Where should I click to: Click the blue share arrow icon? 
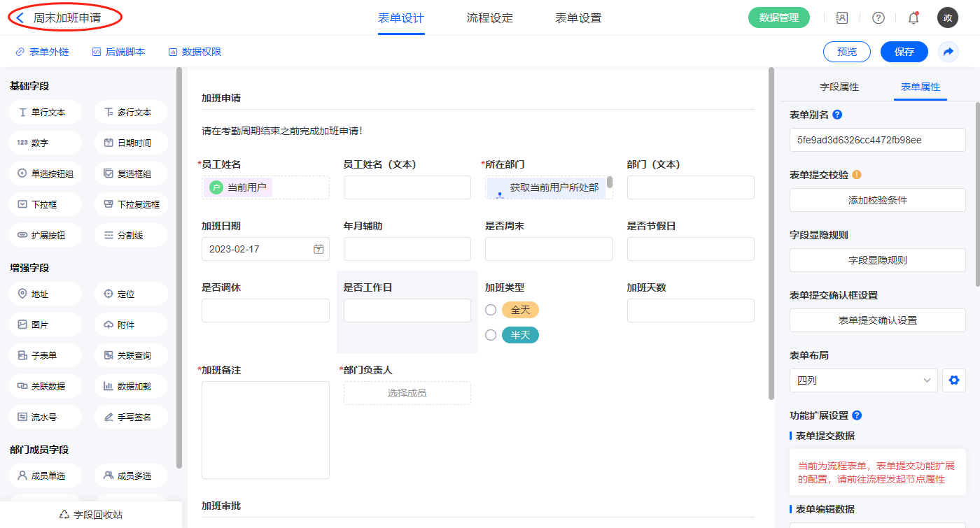[948, 52]
